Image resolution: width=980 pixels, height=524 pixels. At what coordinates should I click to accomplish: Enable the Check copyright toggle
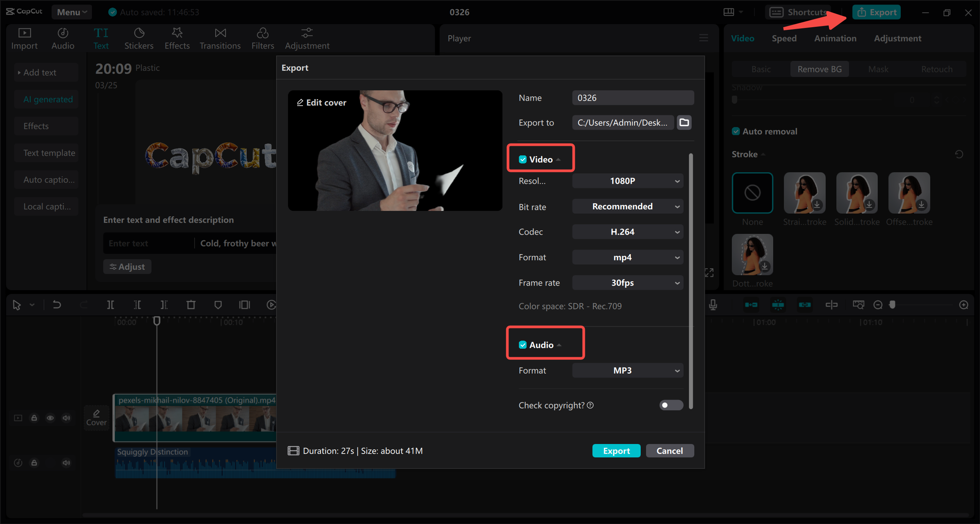click(671, 405)
